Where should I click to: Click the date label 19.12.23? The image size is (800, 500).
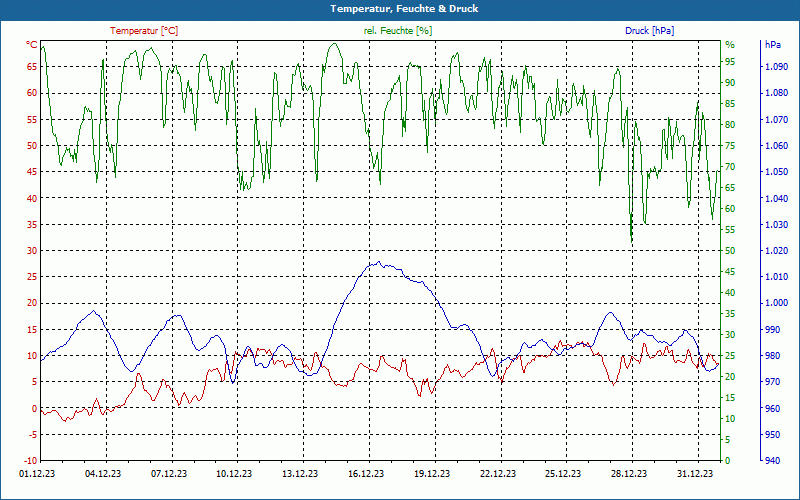pyautogui.click(x=432, y=473)
